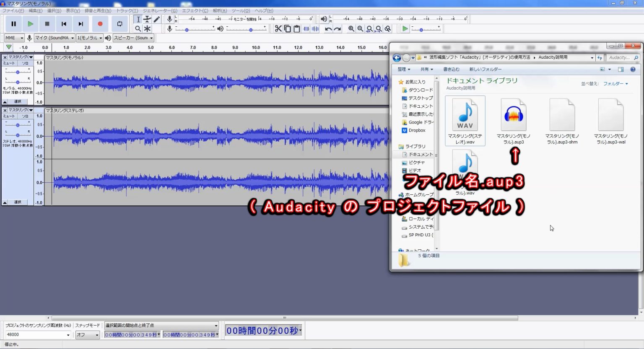This screenshot has width=644, height=349.
Task: Trim audio outside the selection
Action: point(306,28)
